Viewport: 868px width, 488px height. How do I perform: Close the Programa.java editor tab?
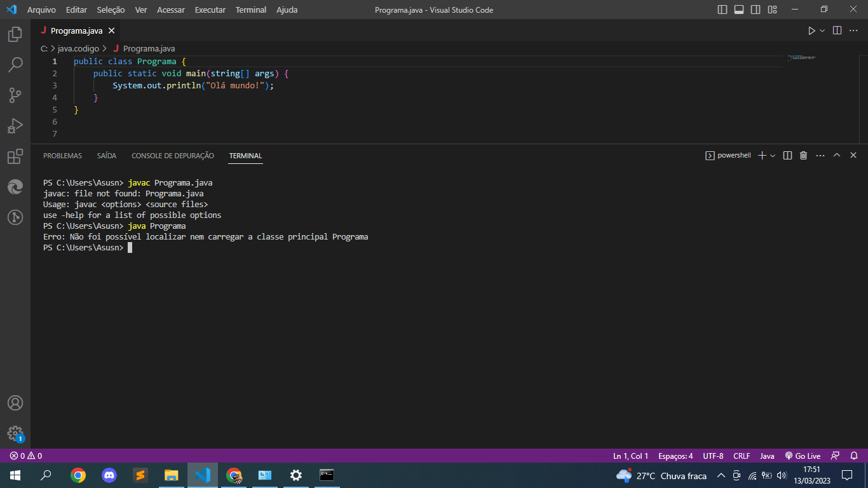tap(112, 30)
